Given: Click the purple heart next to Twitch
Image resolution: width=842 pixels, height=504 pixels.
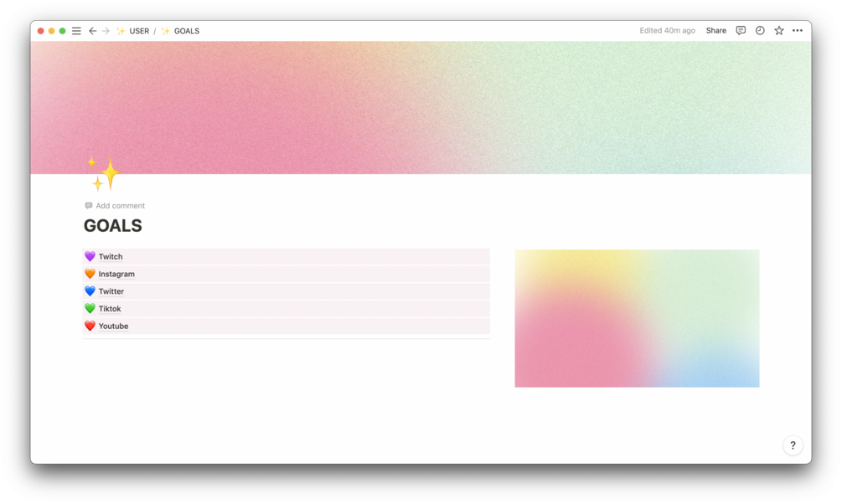Looking at the screenshot, I should click(90, 256).
